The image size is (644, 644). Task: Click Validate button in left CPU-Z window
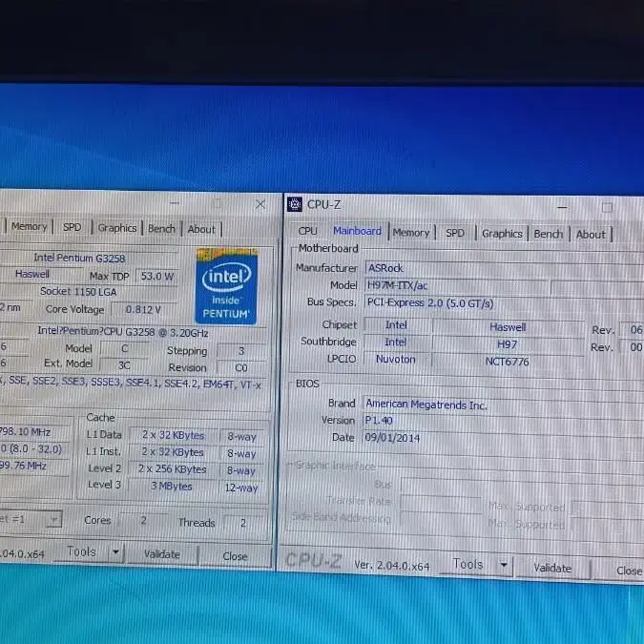pos(162,554)
